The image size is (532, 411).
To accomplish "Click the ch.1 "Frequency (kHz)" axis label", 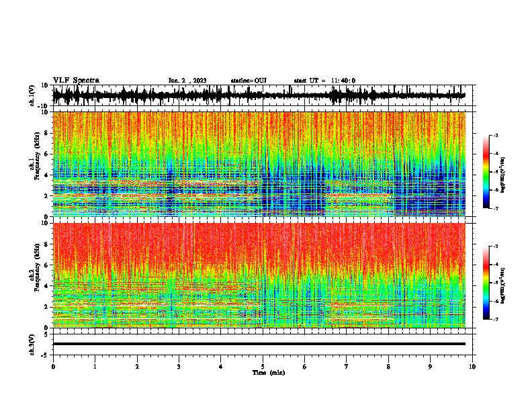I will click(38, 157).
